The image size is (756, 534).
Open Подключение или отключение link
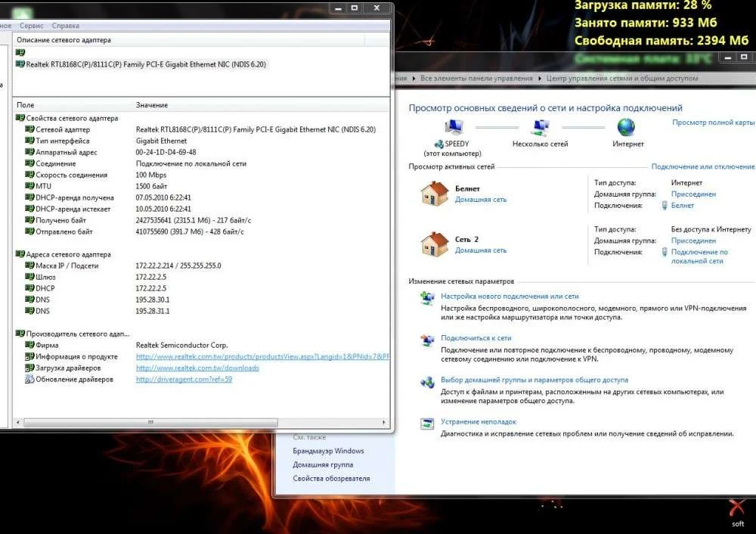coord(702,166)
